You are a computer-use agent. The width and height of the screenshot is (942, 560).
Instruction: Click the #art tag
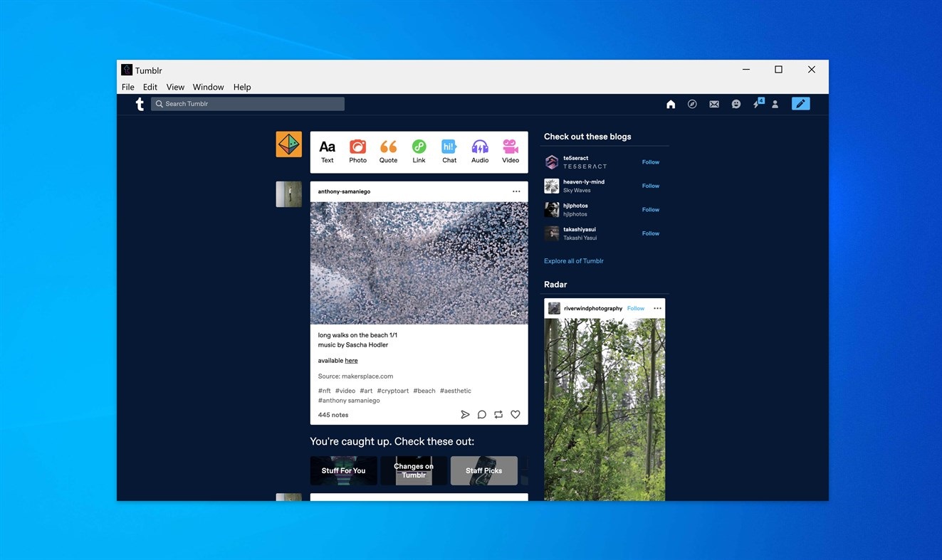366,391
